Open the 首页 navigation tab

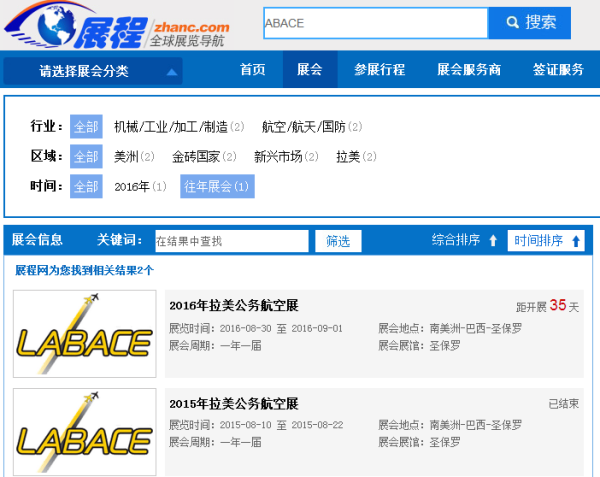(x=253, y=70)
